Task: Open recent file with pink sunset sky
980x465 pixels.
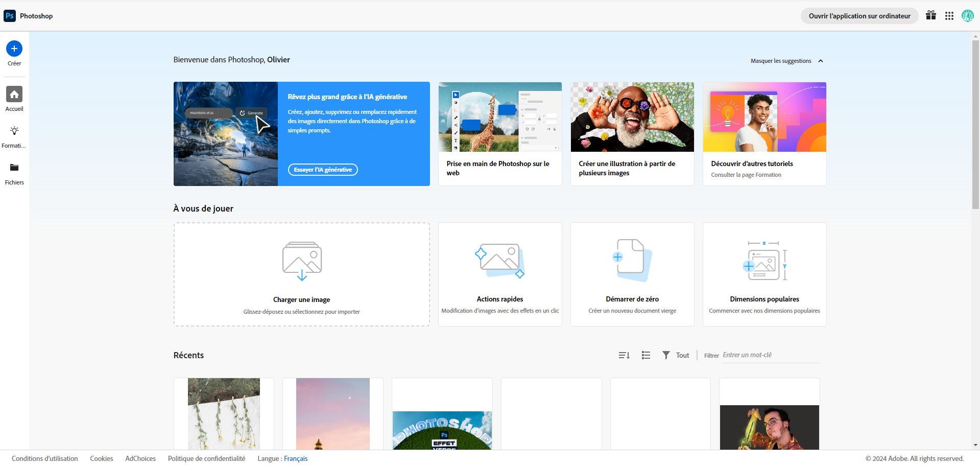Action: [x=333, y=414]
